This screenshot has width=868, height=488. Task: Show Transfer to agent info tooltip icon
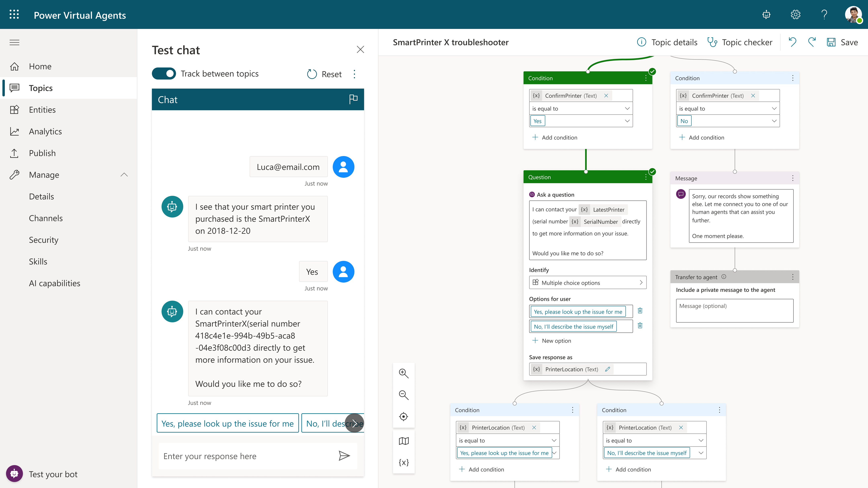(x=724, y=277)
